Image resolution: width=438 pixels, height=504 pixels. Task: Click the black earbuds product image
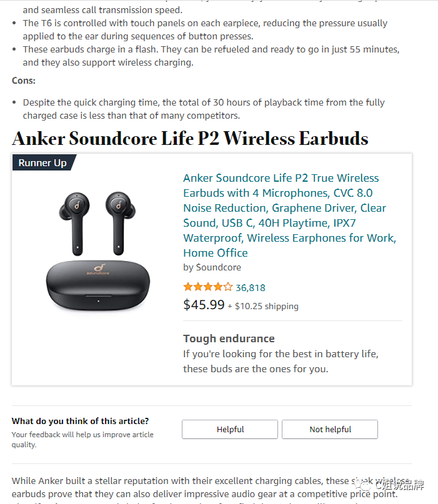click(98, 250)
